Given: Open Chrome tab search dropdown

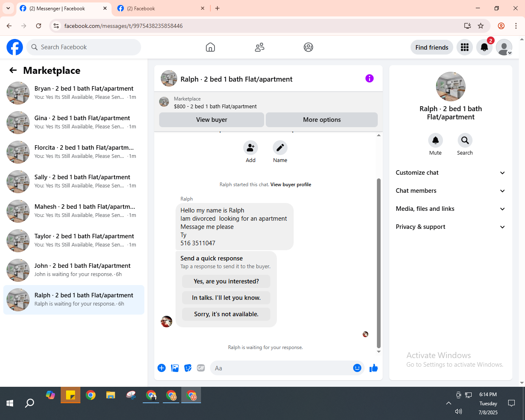Looking at the screenshot, I should (8, 8).
